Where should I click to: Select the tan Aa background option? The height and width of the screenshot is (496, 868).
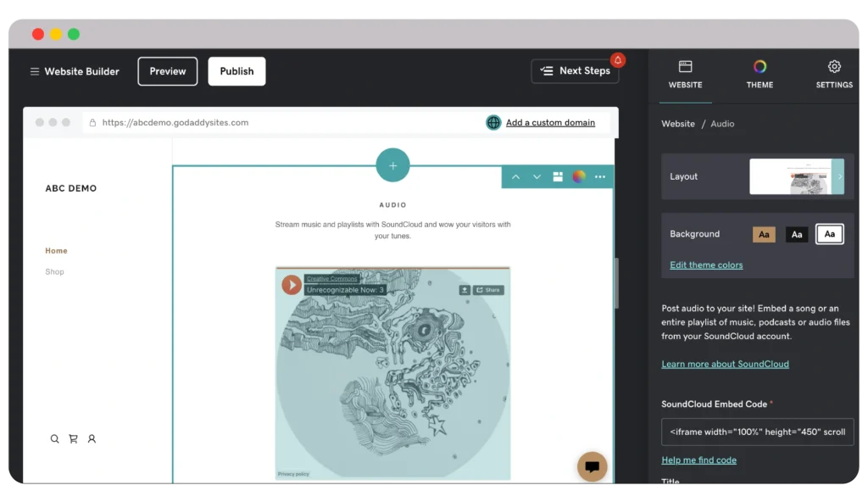[764, 234]
